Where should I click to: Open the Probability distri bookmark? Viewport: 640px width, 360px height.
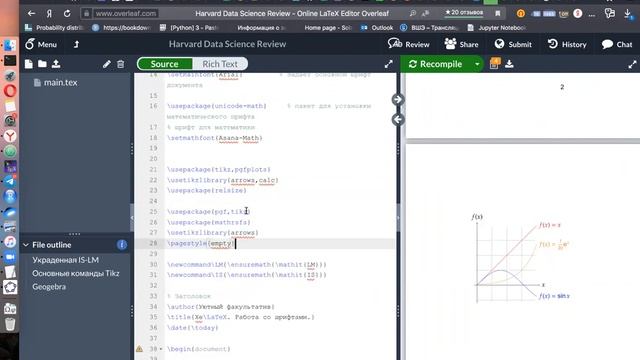[54, 28]
